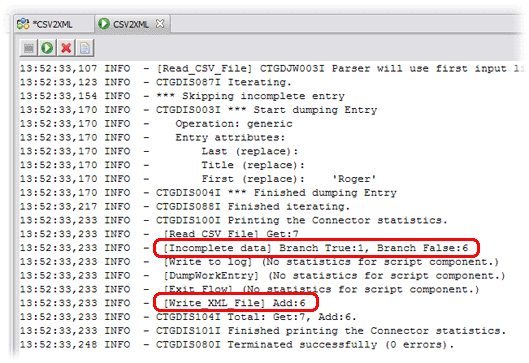Run the AssemblyLine with green play button
The image size is (529, 363).
coord(47,48)
